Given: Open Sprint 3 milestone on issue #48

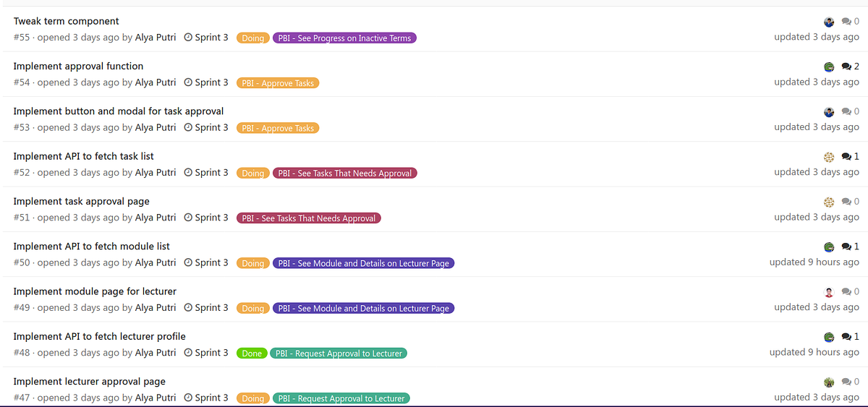Looking at the screenshot, I should [x=206, y=353].
